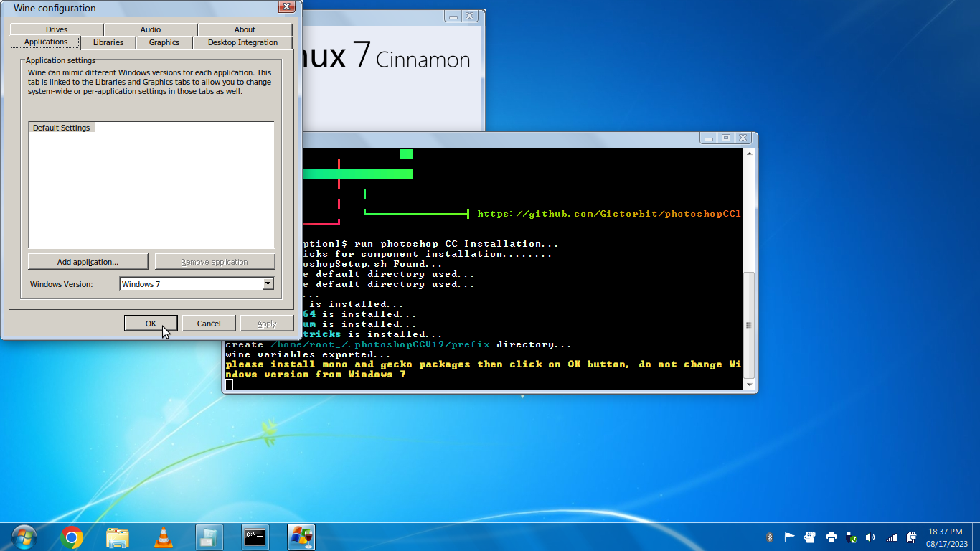Click the greyed Remove application button
980x551 pixels.
tap(215, 262)
